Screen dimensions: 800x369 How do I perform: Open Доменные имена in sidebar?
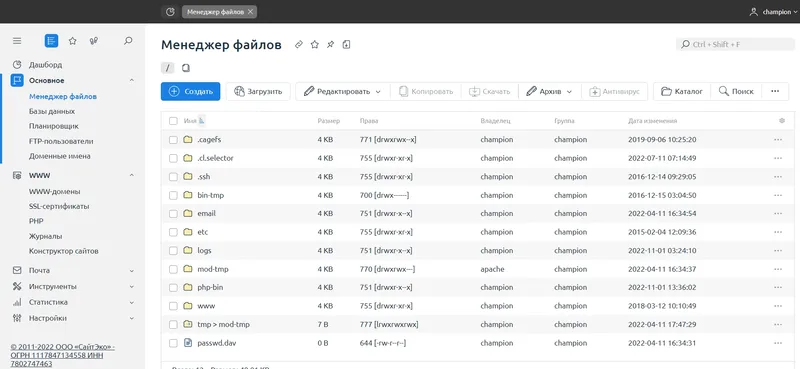point(60,156)
